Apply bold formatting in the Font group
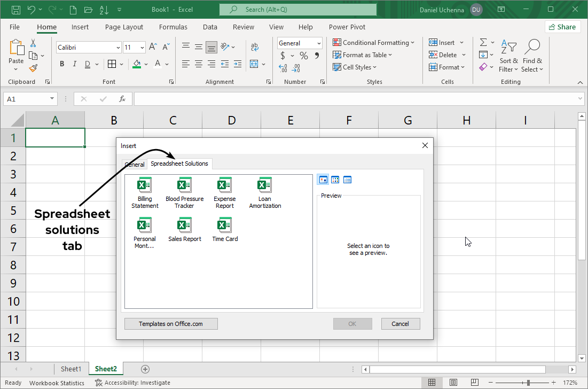 tap(61, 64)
